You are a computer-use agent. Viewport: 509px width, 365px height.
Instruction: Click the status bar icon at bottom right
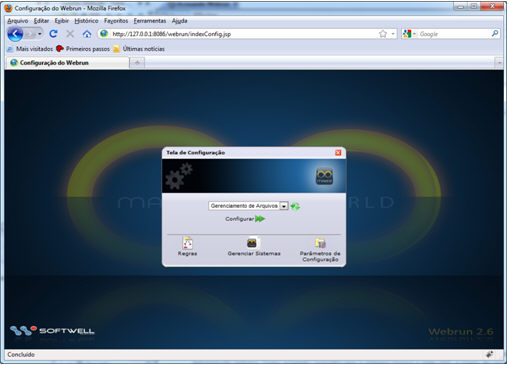tap(489, 355)
